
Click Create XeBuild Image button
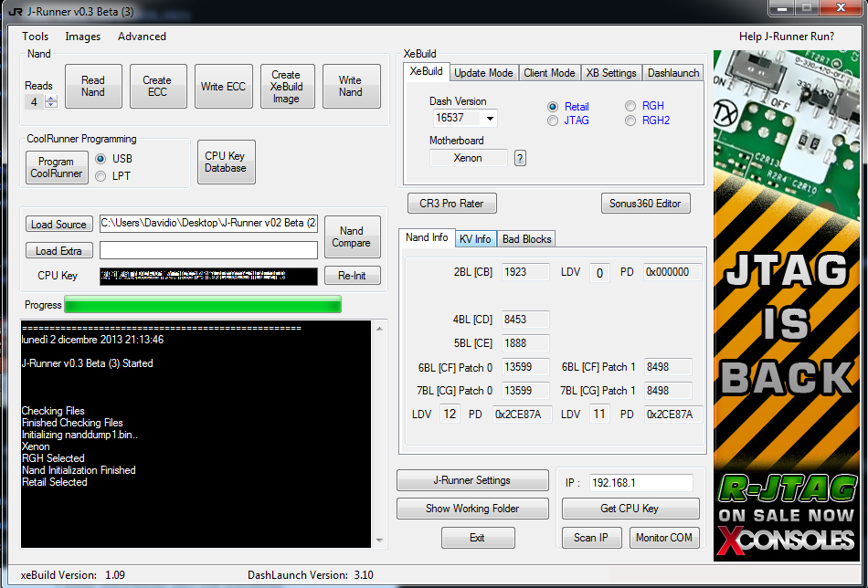[286, 87]
